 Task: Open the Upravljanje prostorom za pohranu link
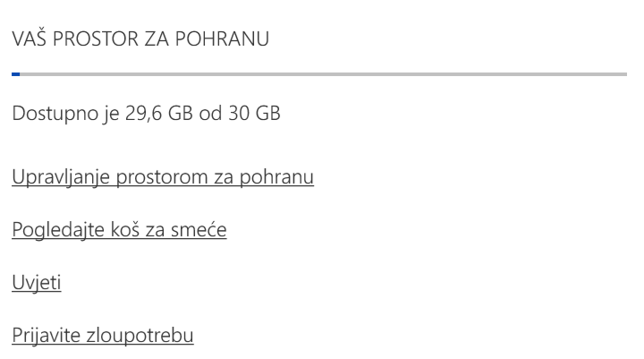pos(163,177)
